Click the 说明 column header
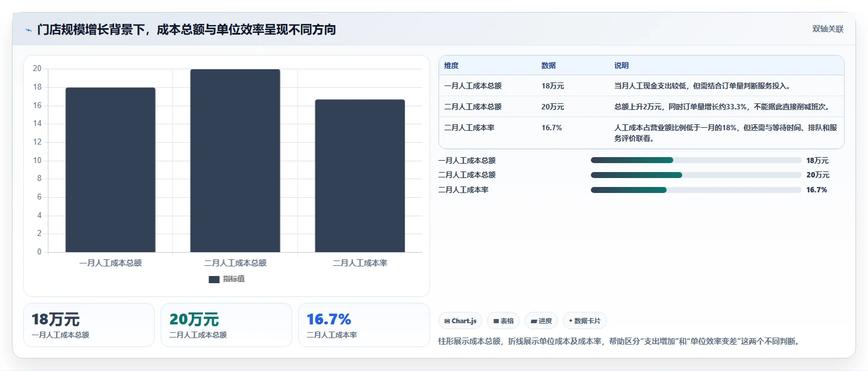The width and height of the screenshot is (868, 371). (621, 66)
